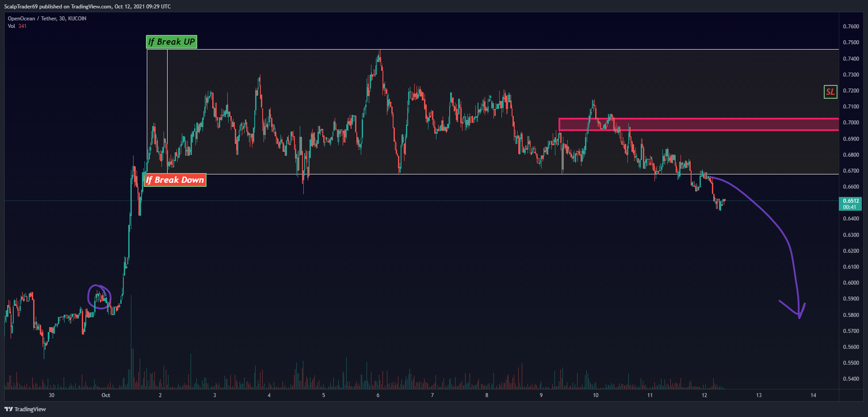This screenshot has width=868, height=417.
Task: Click the 0.7000 price axis label
Action: pos(851,123)
